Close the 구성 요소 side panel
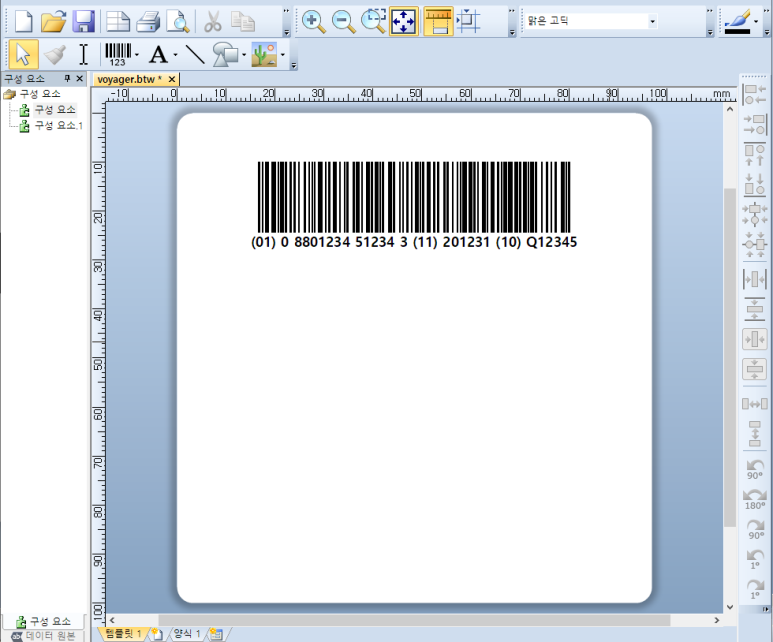The width and height of the screenshot is (773, 642). pyautogui.click(x=79, y=78)
